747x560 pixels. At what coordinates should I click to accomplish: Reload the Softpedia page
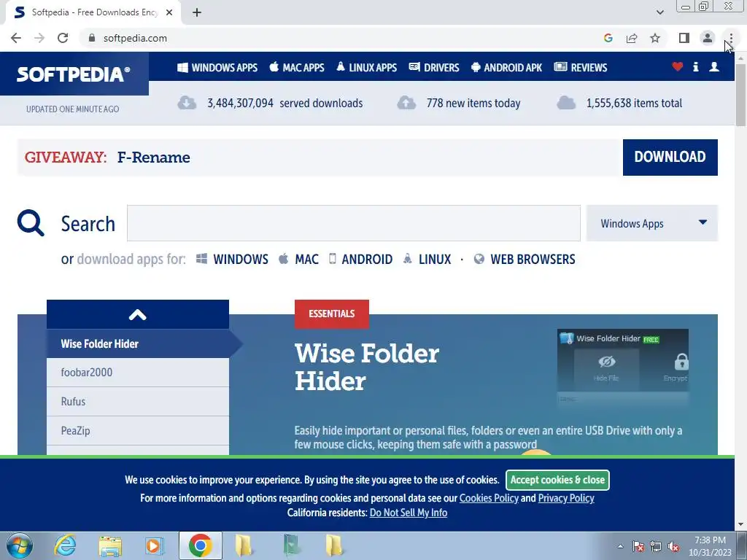63,38
